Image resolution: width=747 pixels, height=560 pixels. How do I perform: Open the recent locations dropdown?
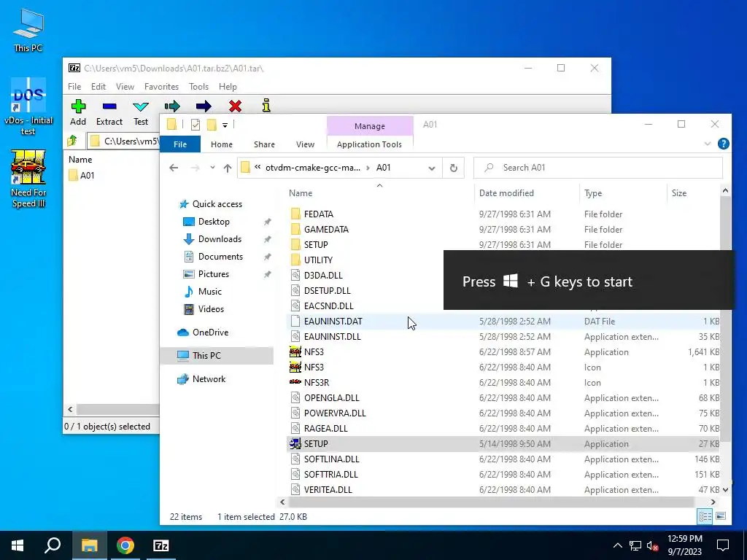[212, 168]
